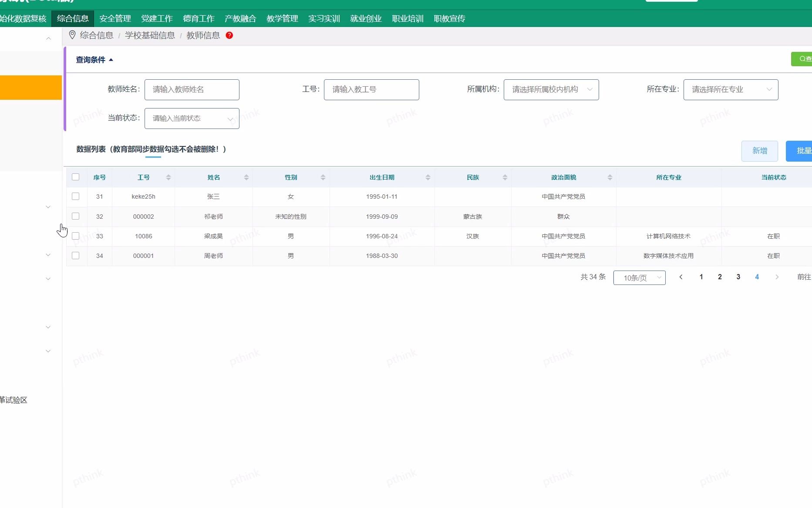
Task: Open 教学管理 menu tab
Action: click(282, 19)
